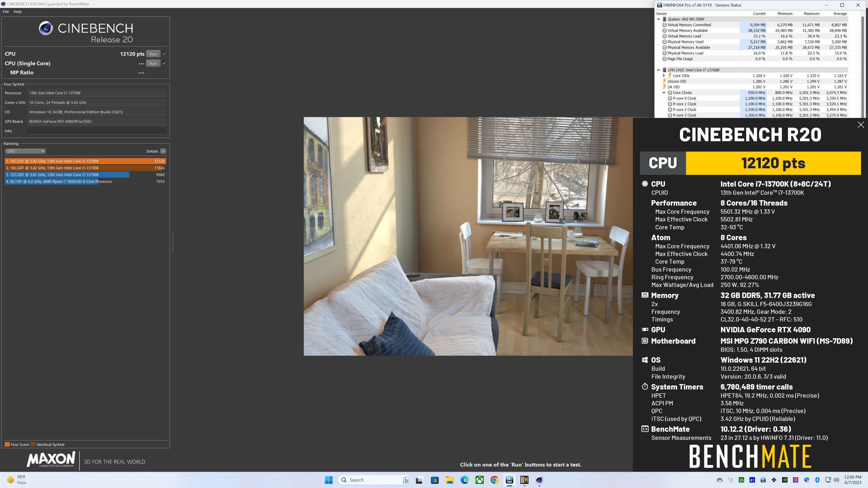868x488 pixels.
Task: Select the Ryzen 7 7800X3D ranking entry
Action: (85, 181)
